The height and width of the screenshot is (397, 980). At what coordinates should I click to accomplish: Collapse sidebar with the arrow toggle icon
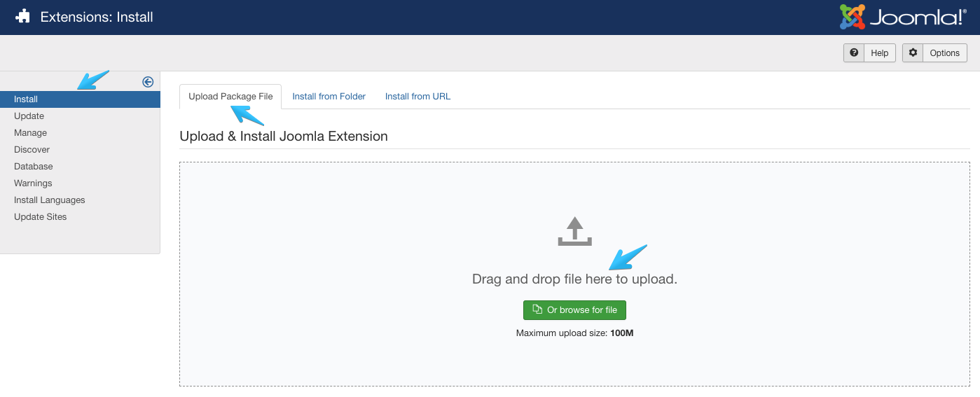[x=148, y=82]
